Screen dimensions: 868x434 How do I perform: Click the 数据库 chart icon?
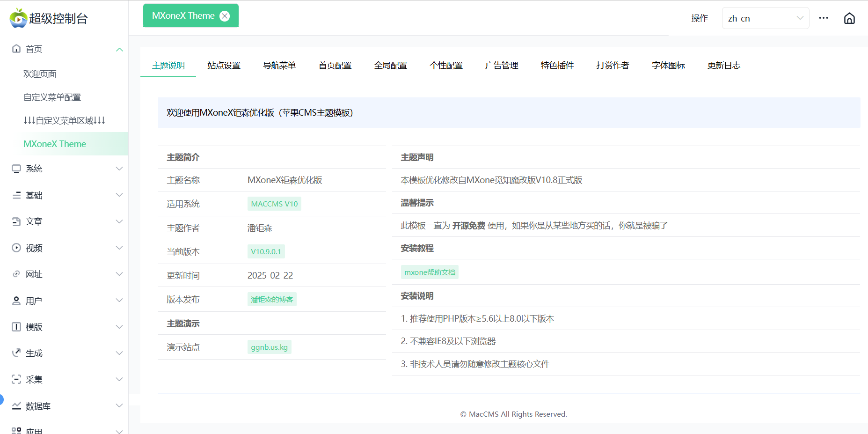point(16,406)
